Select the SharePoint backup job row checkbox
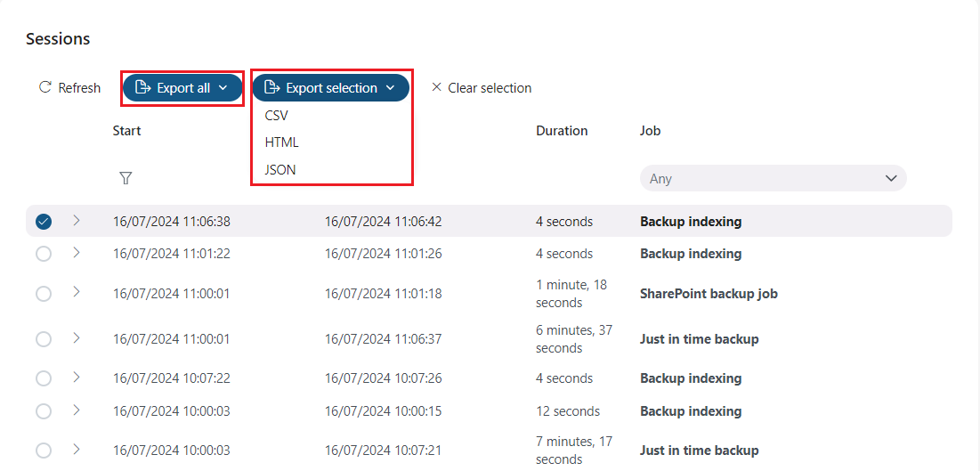980x471 pixels. tap(44, 294)
